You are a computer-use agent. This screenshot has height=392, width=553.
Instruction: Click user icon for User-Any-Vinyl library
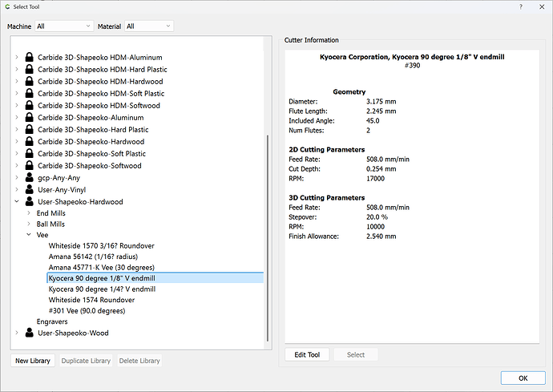pos(29,190)
